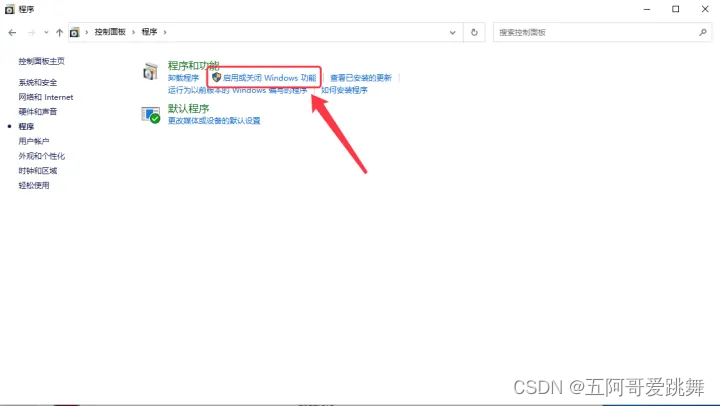
Task: Click the 默认程序 icon
Action: pyautogui.click(x=151, y=115)
